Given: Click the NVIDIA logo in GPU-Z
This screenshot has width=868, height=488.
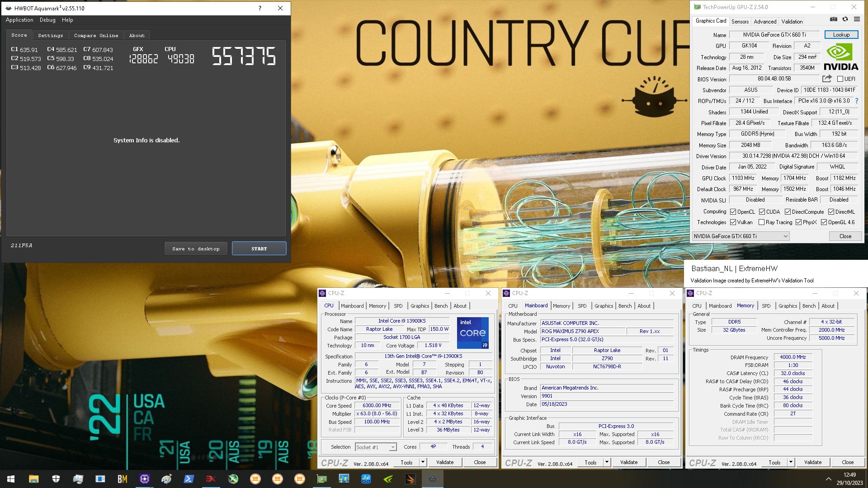Looking at the screenshot, I should (x=841, y=57).
